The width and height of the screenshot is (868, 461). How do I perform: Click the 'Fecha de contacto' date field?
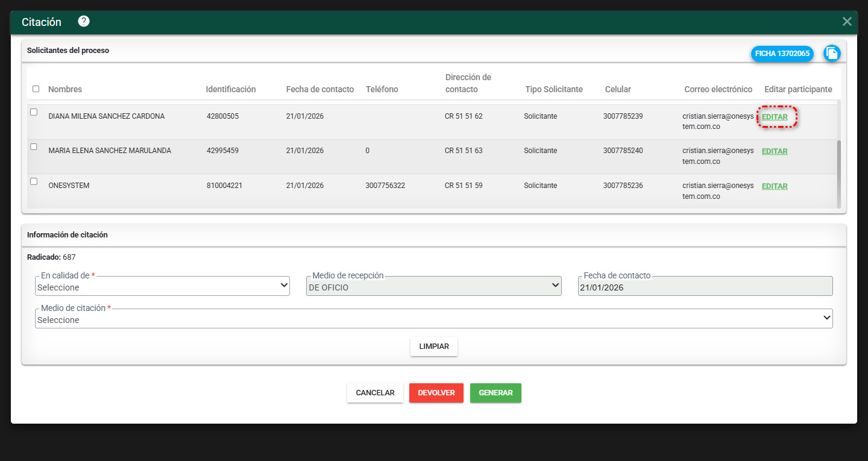(x=705, y=287)
